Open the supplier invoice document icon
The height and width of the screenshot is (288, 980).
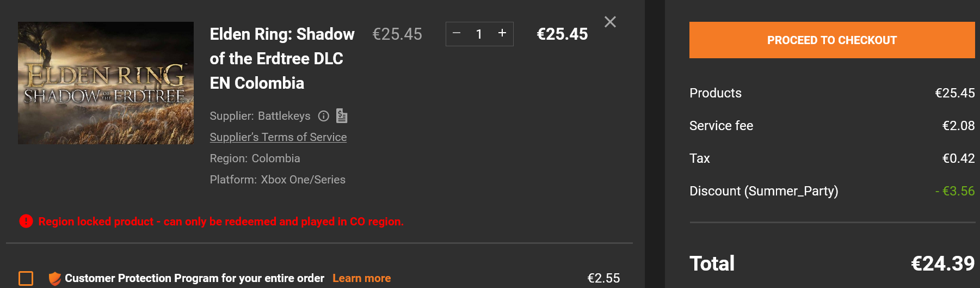coord(342,116)
